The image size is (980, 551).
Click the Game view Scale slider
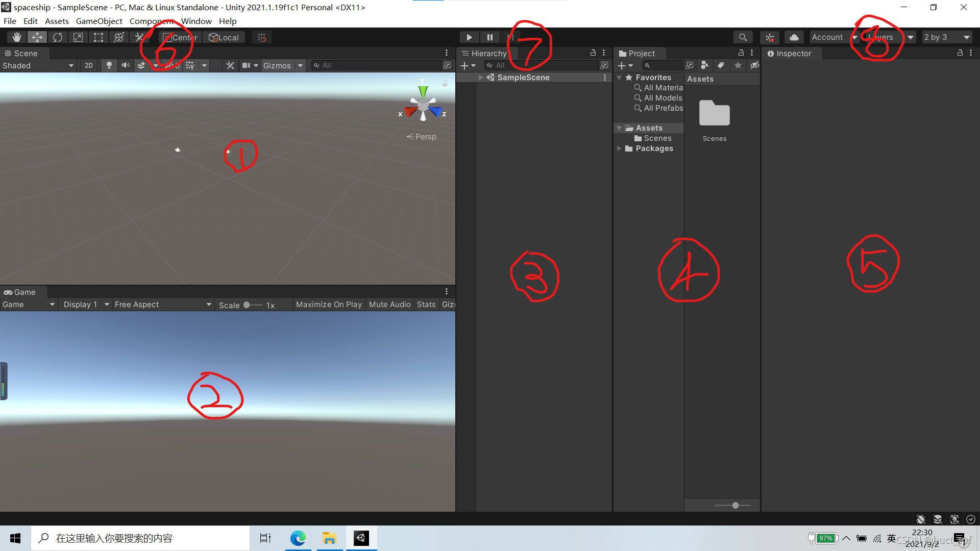tap(253, 305)
